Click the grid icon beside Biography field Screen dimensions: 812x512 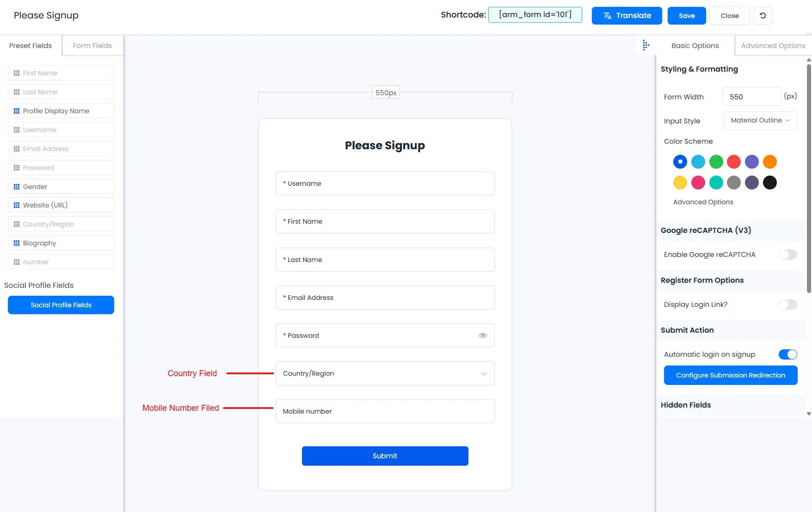click(x=17, y=243)
